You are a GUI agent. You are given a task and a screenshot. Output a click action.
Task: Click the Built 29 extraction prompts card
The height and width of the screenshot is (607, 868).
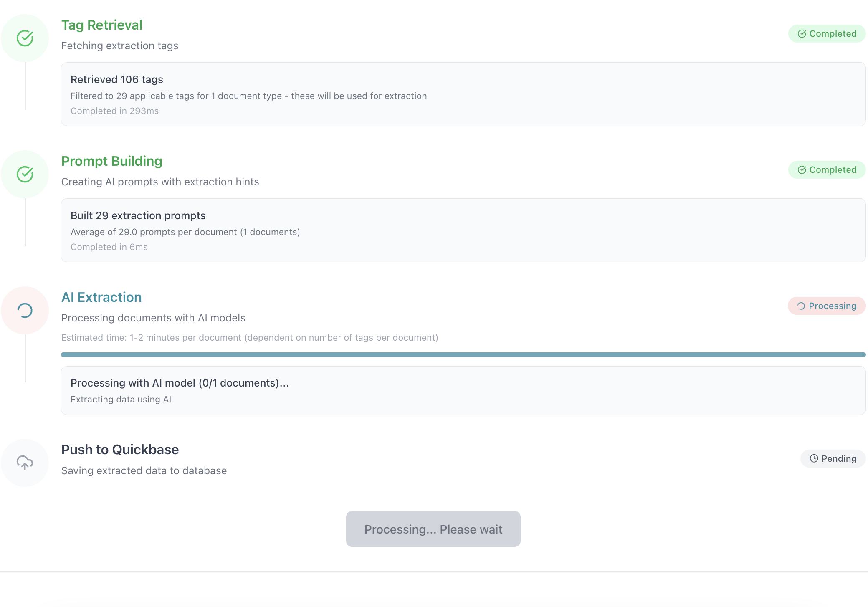tap(463, 230)
